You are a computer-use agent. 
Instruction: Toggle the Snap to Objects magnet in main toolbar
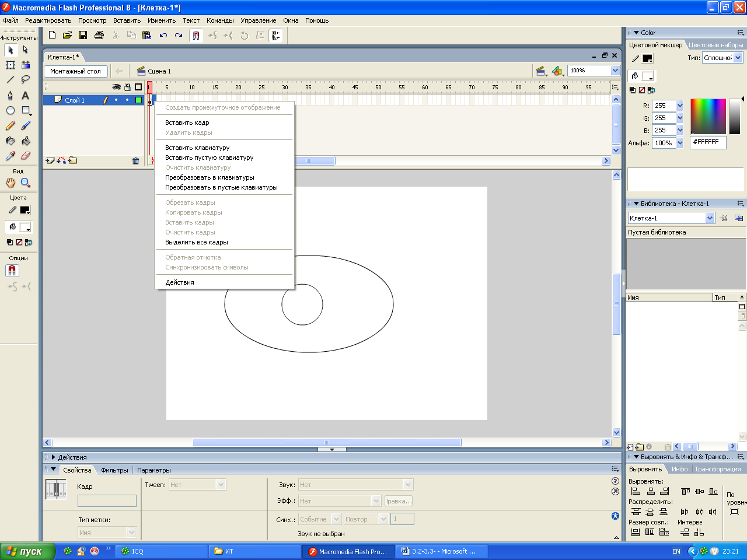pos(196,35)
